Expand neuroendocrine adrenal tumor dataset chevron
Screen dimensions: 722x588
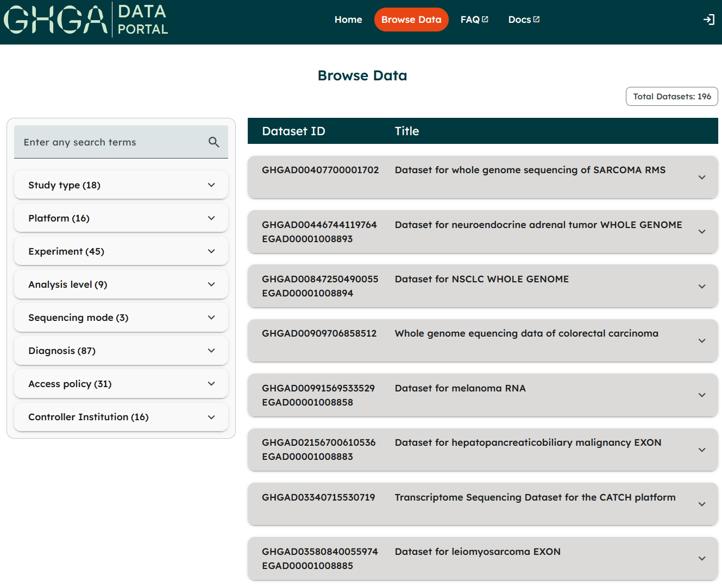pyautogui.click(x=702, y=232)
